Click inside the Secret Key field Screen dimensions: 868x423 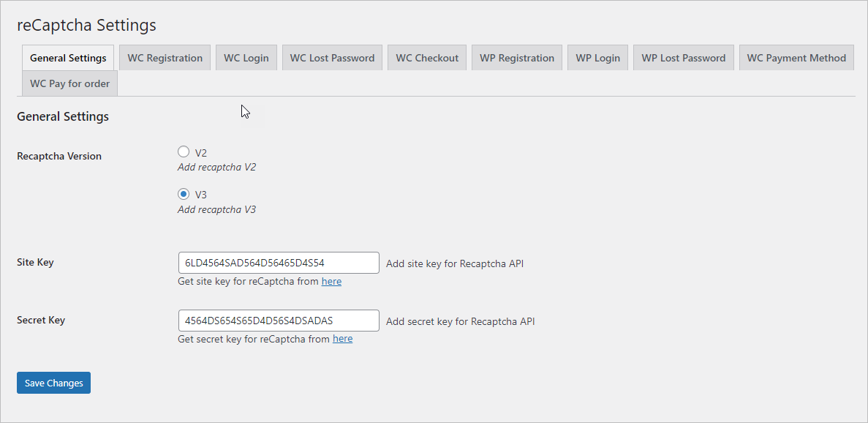(278, 320)
